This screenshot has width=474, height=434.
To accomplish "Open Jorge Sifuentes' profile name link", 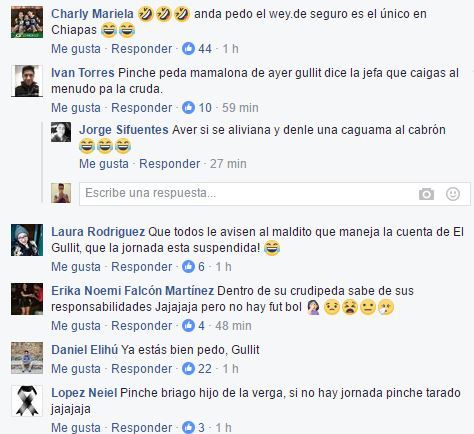I will pos(124,130).
